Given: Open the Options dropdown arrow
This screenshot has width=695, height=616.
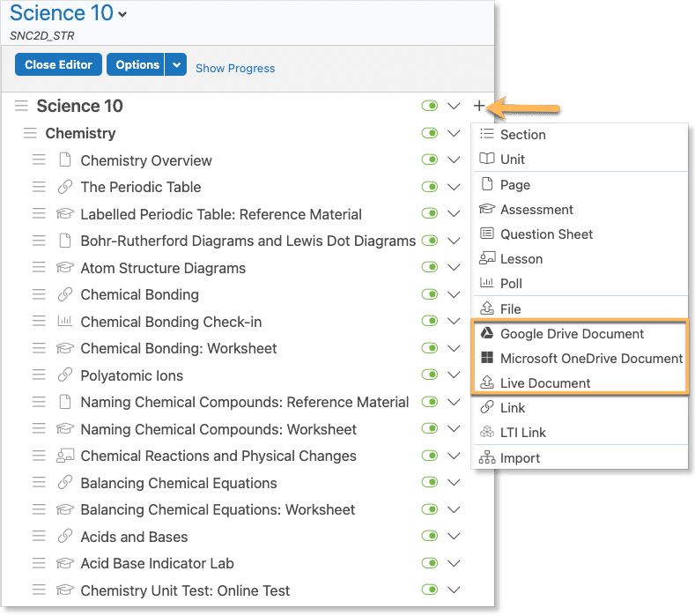Looking at the screenshot, I should 177,65.
